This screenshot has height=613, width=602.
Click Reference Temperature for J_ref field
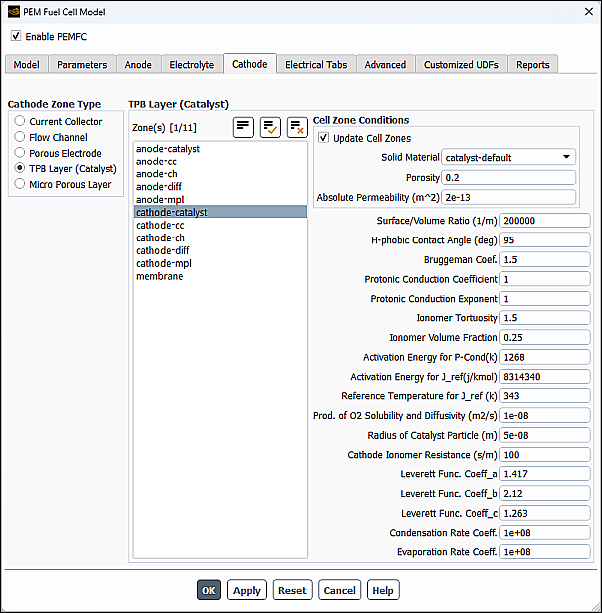click(x=545, y=396)
